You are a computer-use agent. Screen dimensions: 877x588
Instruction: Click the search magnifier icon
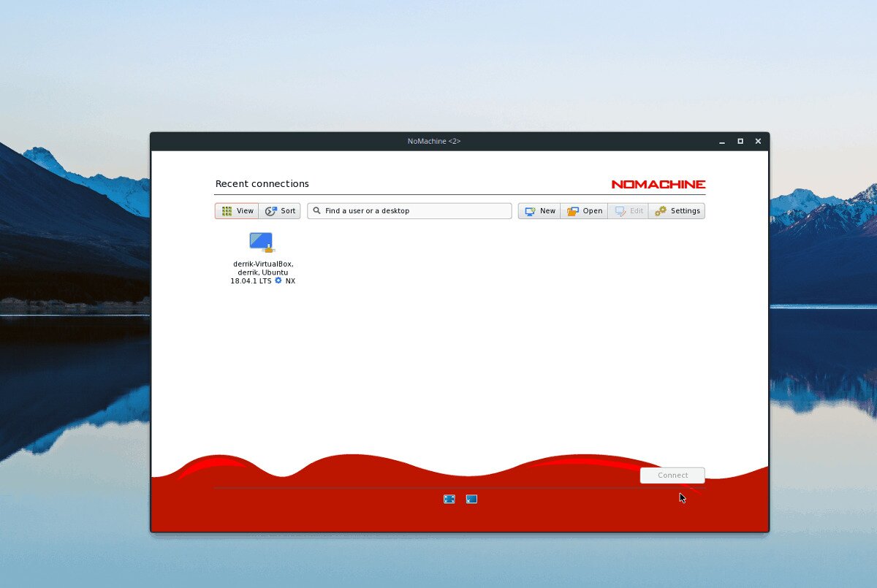316,210
